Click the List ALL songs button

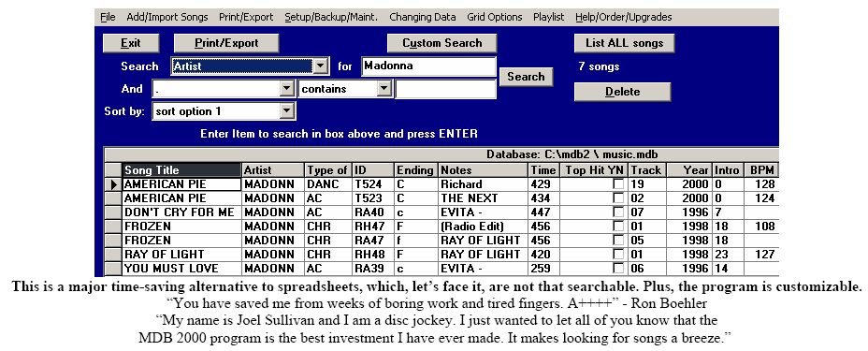point(624,43)
